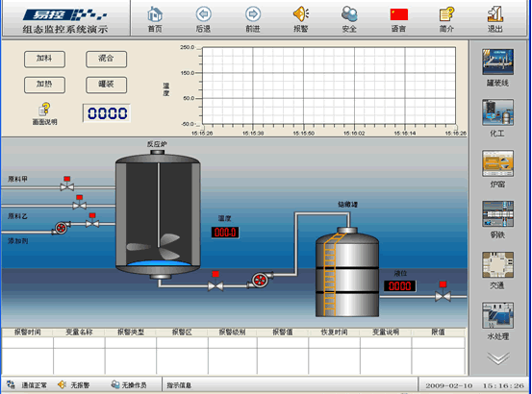Image resolution: width=532 pixels, height=394 pixels.
Task: Toggle the storage tank outlet valve
Action: (443, 292)
